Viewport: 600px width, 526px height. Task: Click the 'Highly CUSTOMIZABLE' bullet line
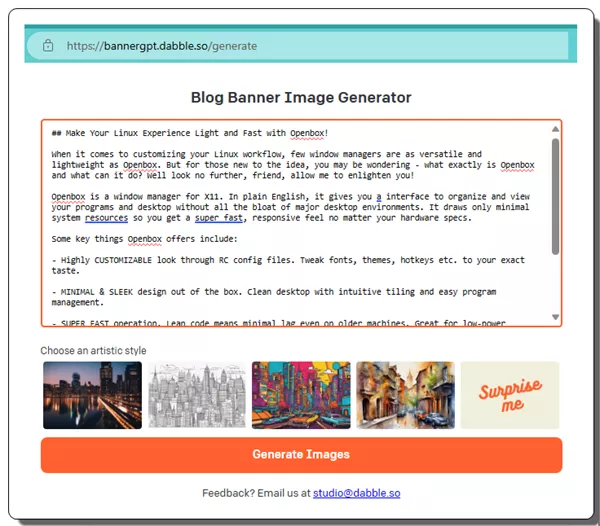pyautogui.click(x=288, y=265)
